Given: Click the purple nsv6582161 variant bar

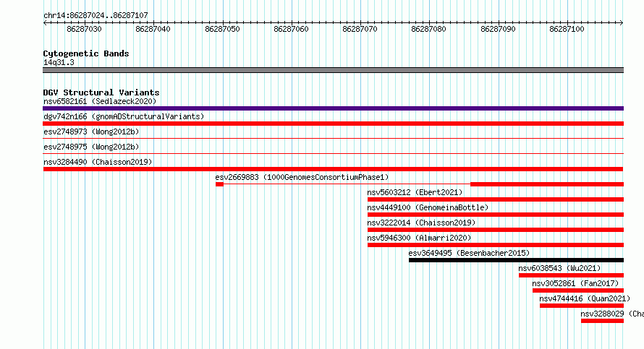Looking at the screenshot, I should point(333,108).
